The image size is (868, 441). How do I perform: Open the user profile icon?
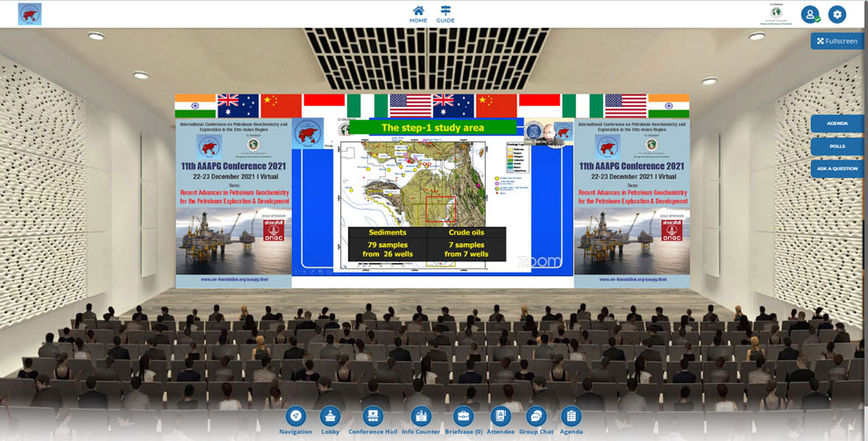810,14
